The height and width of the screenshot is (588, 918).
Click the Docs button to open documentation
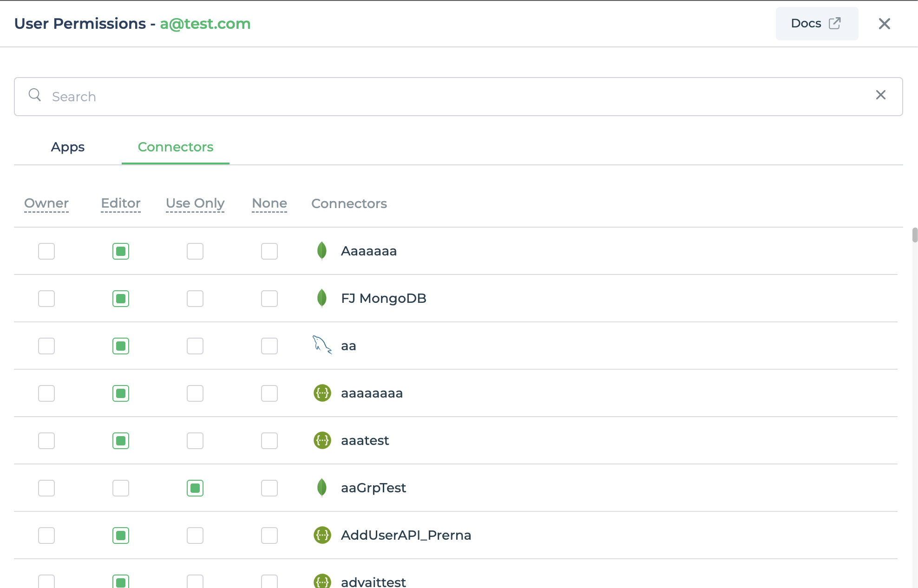(817, 23)
